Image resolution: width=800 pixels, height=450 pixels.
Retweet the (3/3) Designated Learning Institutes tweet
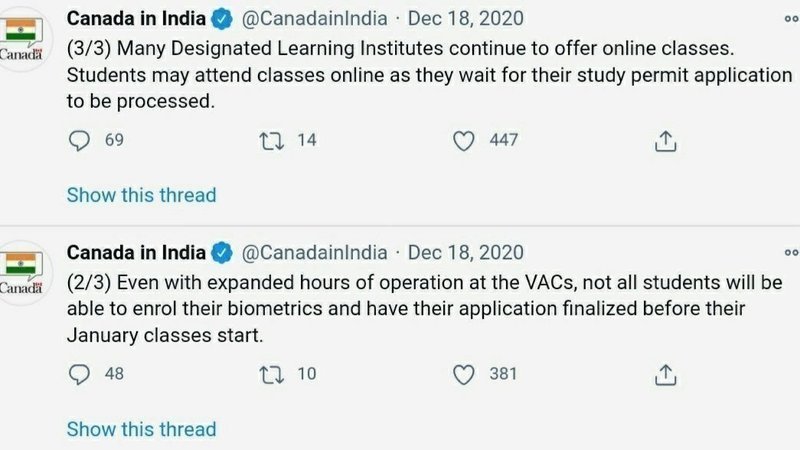coord(269,141)
